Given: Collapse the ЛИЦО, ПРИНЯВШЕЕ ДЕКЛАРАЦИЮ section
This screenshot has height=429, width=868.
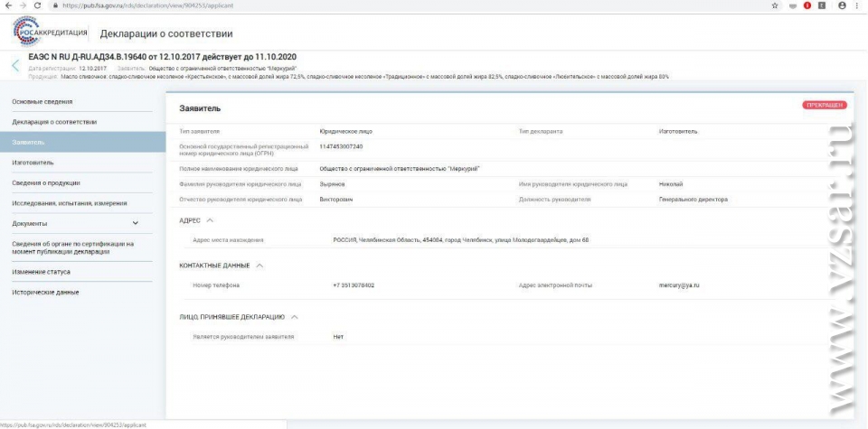Looking at the screenshot, I should (295, 317).
